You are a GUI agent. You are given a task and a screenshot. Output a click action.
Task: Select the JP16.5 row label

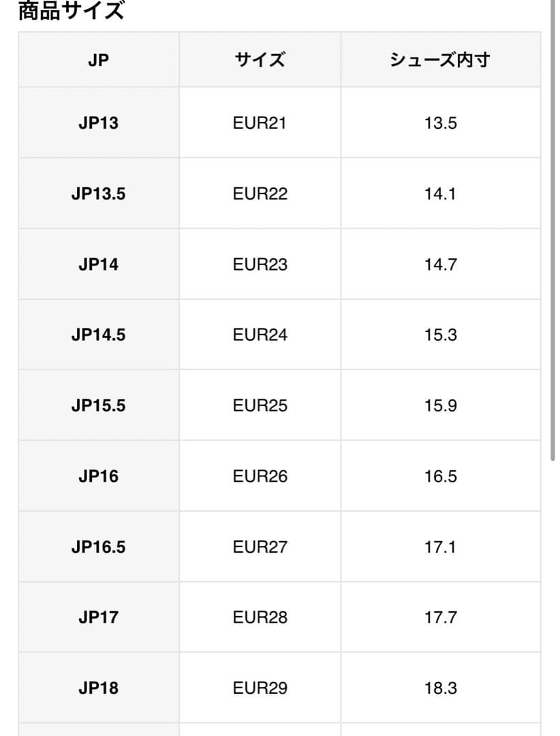tap(98, 547)
